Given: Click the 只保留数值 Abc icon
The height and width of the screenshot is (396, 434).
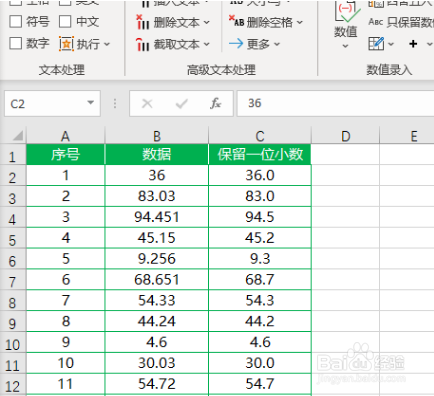Looking at the screenshot, I should [376, 22].
